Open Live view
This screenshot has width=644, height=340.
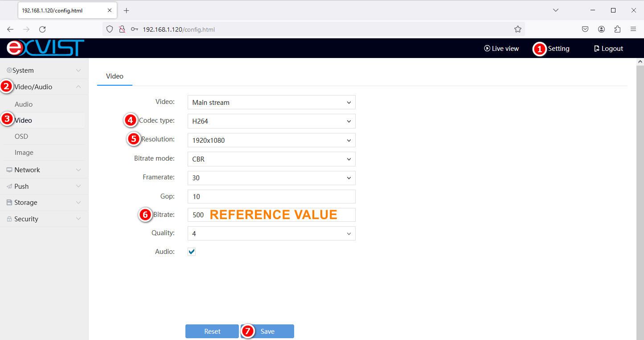(501, 49)
